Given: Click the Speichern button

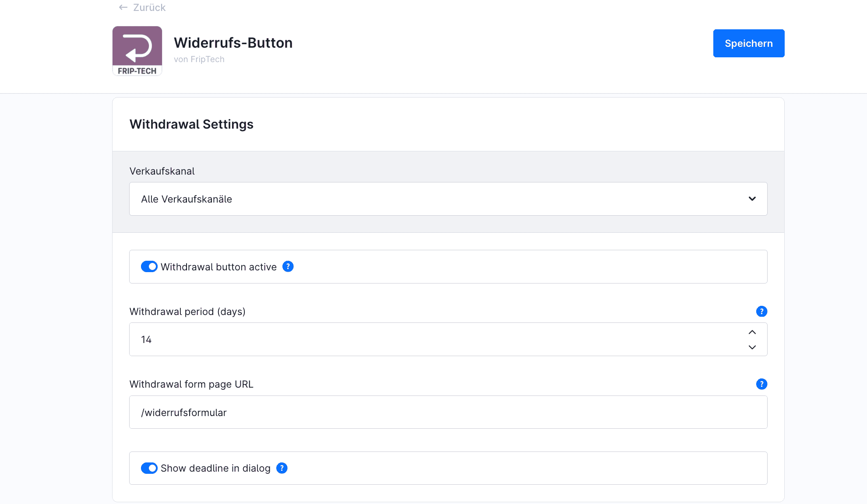Looking at the screenshot, I should click(748, 43).
